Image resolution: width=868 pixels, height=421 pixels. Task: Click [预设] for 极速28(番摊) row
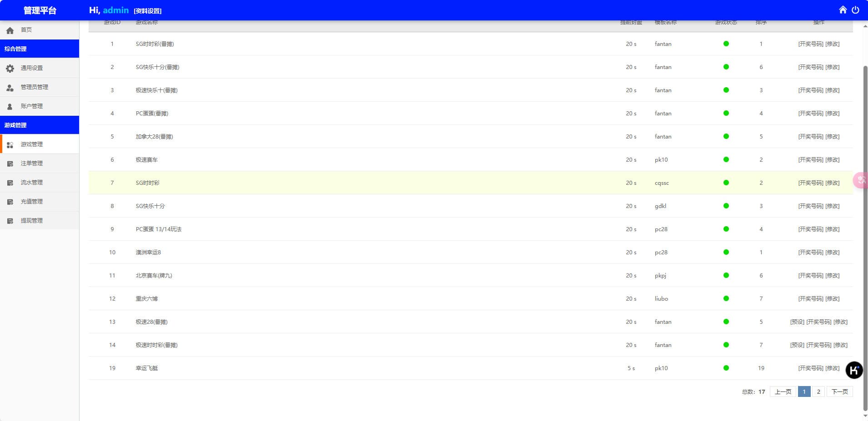point(797,322)
